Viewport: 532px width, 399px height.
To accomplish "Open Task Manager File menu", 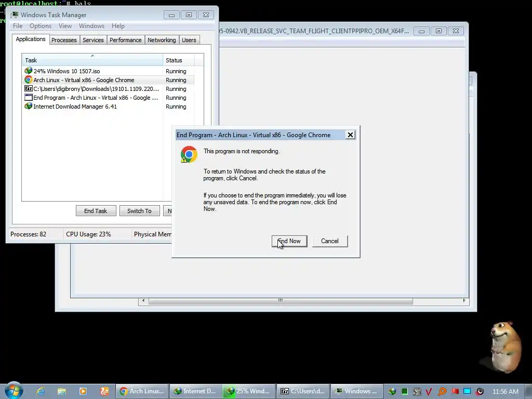I will 18,26.
